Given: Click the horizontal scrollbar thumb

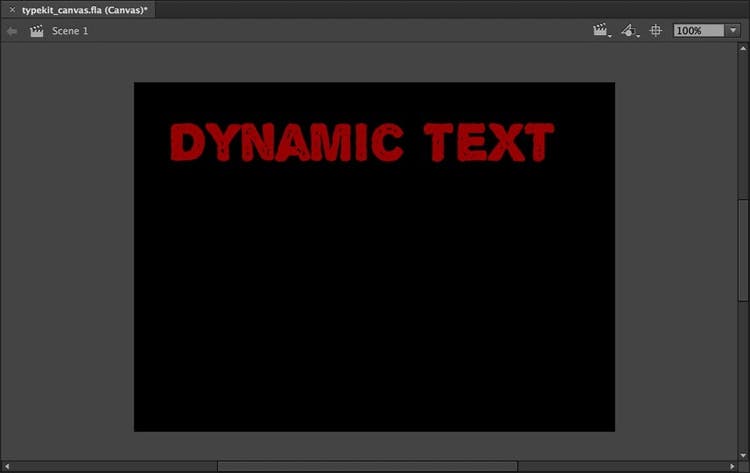Looking at the screenshot, I should 367,466.
